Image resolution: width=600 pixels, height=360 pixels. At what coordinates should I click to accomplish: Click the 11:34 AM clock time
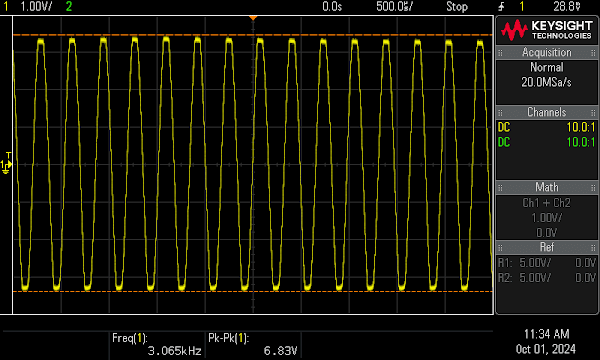(x=546, y=334)
